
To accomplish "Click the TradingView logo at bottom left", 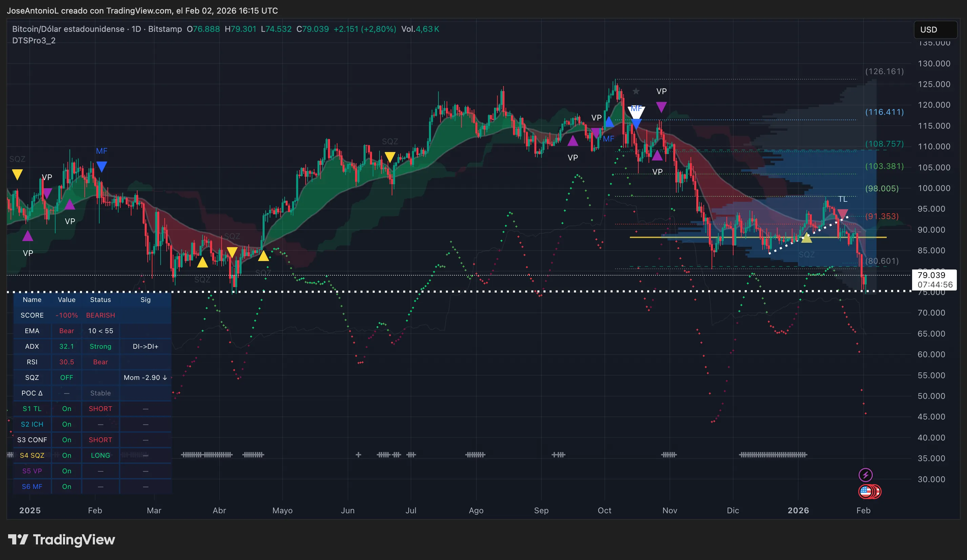I will (x=61, y=540).
